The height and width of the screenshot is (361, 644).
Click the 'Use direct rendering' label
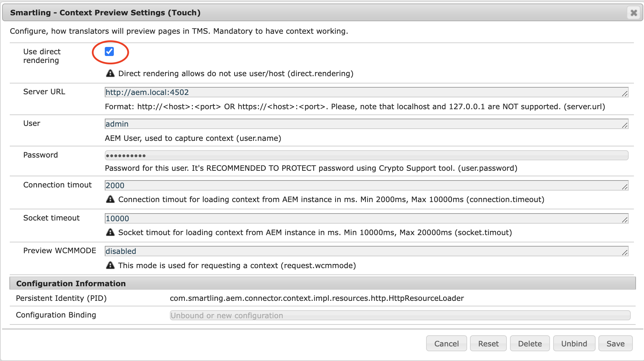coord(42,56)
